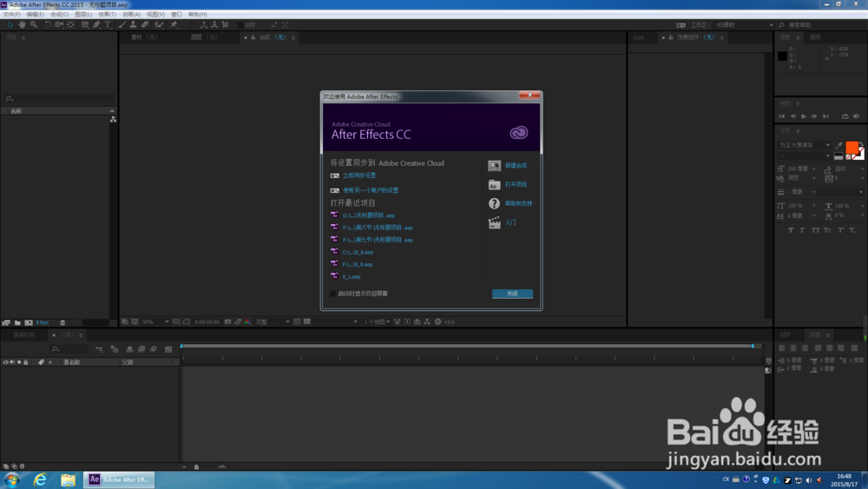Click the Faux Italic T button
868x489 pixels.
pos(802,230)
